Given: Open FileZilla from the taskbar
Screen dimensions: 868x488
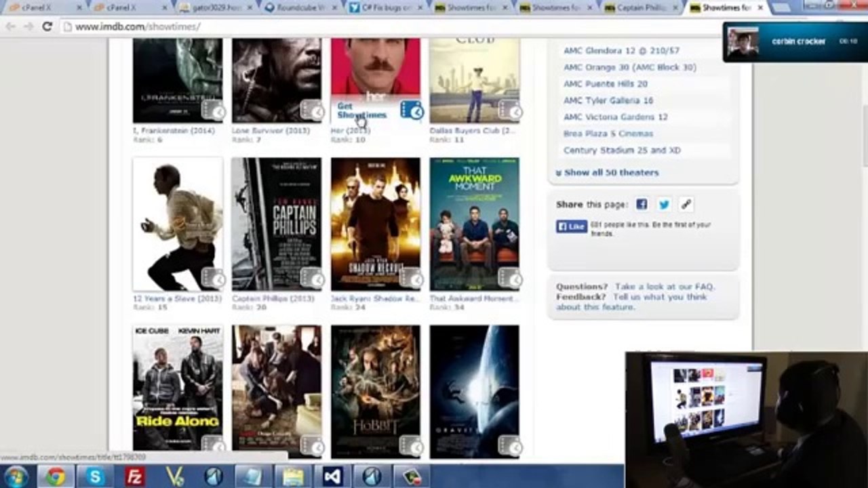Looking at the screenshot, I should point(135,476).
